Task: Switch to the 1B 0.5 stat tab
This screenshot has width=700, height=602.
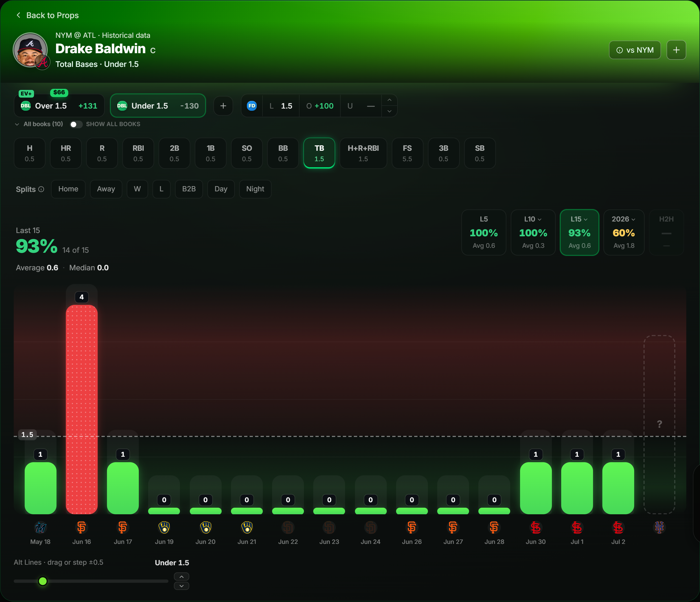Action: 210,153
